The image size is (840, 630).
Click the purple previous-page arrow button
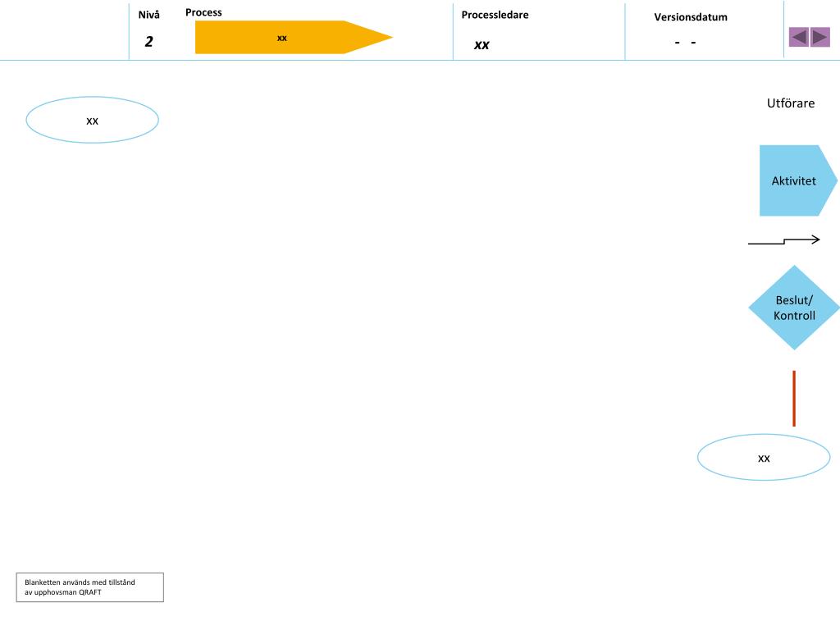[799, 37]
